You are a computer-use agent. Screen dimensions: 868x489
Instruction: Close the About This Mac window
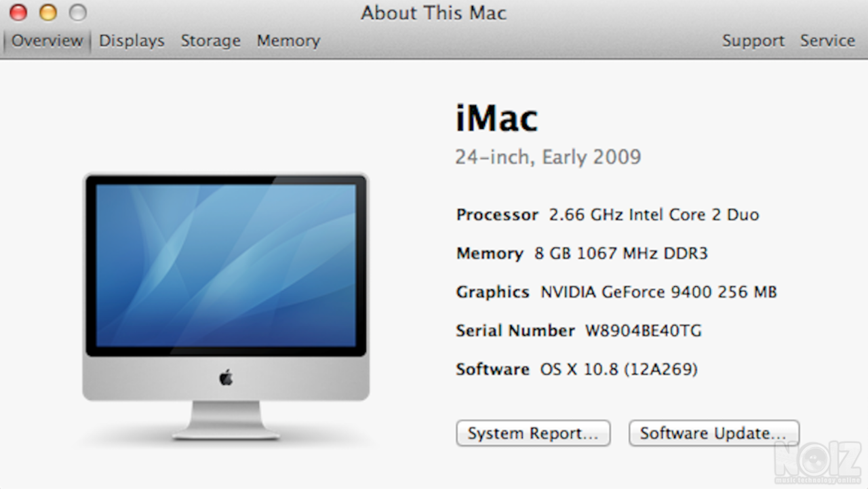pos(19,12)
